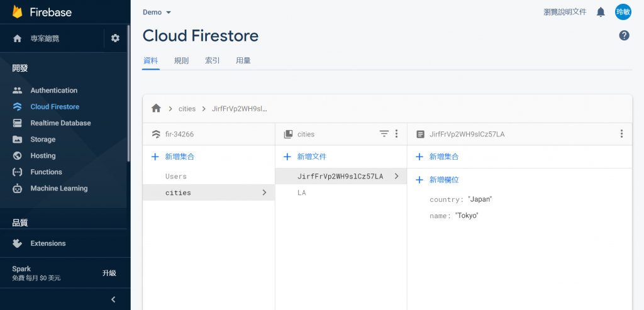This screenshot has width=644, height=310.
Task: Click 專案總覽 project overview
Action: 45,38
